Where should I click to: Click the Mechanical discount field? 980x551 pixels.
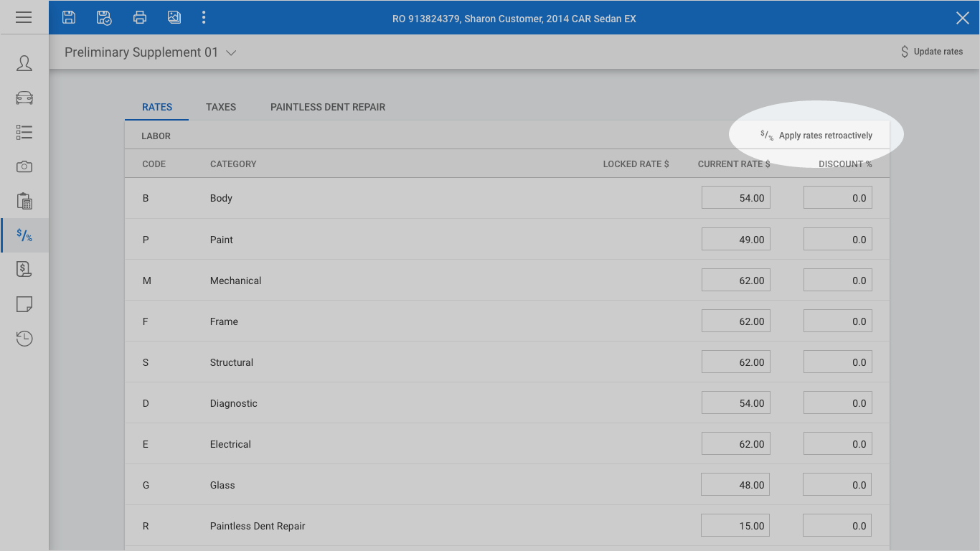click(838, 280)
